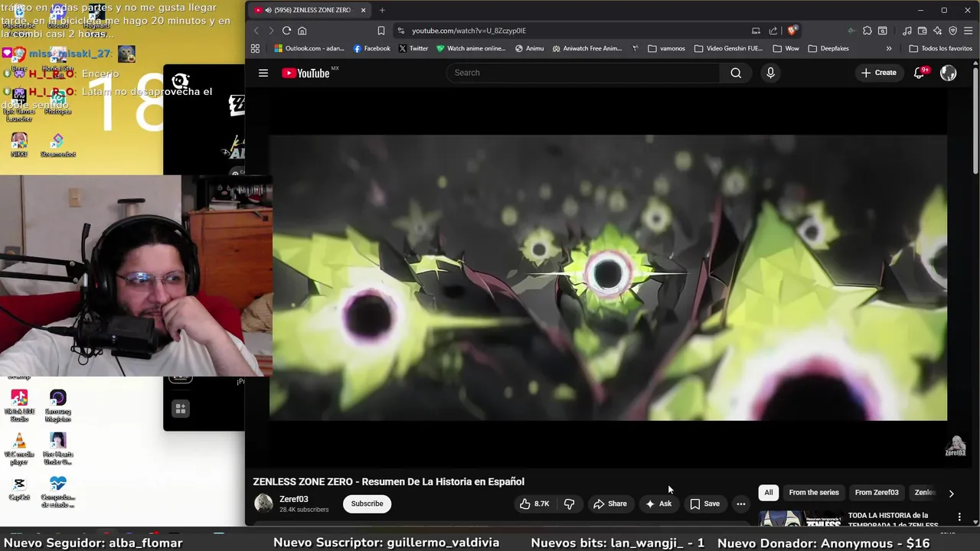Open Facebook bookmark
The image size is (980, 551).
click(372, 48)
